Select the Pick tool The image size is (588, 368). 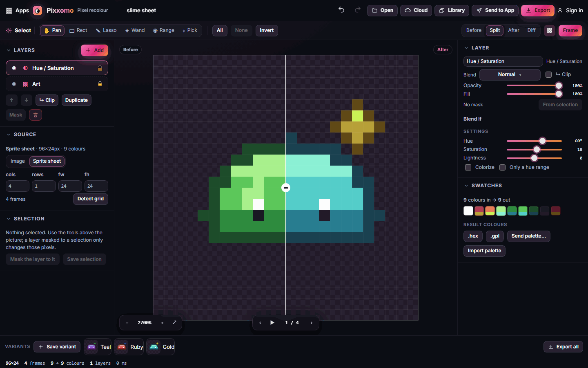click(190, 30)
